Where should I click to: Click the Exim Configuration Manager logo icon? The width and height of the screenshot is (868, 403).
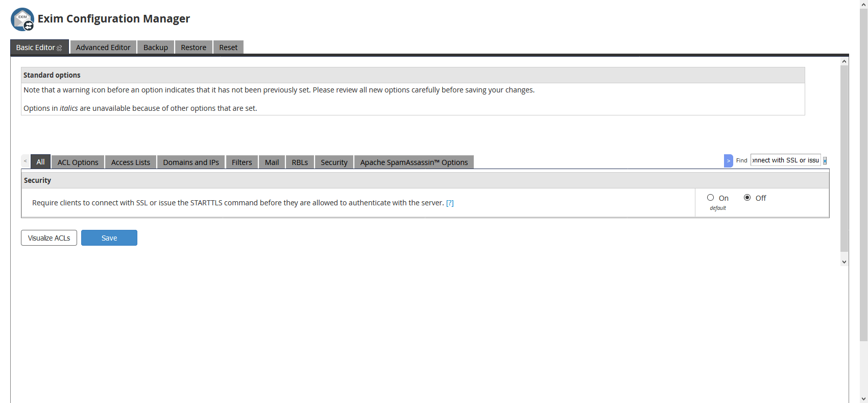click(x=22, y=19)
